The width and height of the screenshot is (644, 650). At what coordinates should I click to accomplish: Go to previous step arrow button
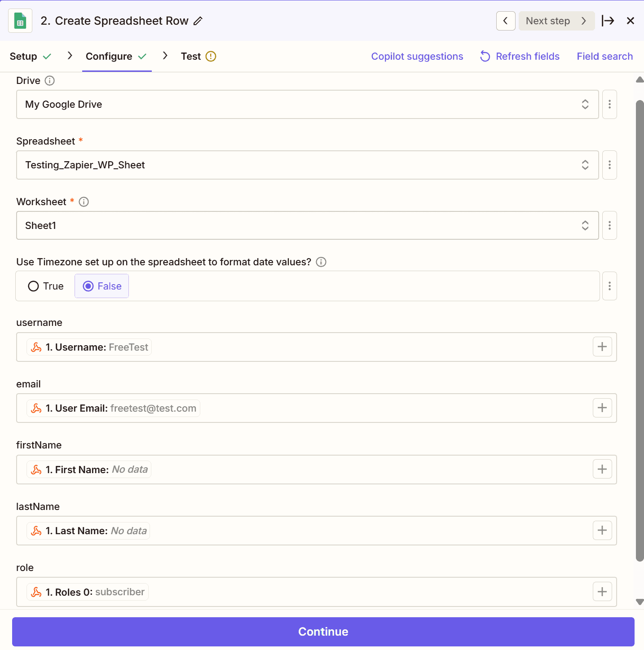pyautogui.click(x=506, y=21)
